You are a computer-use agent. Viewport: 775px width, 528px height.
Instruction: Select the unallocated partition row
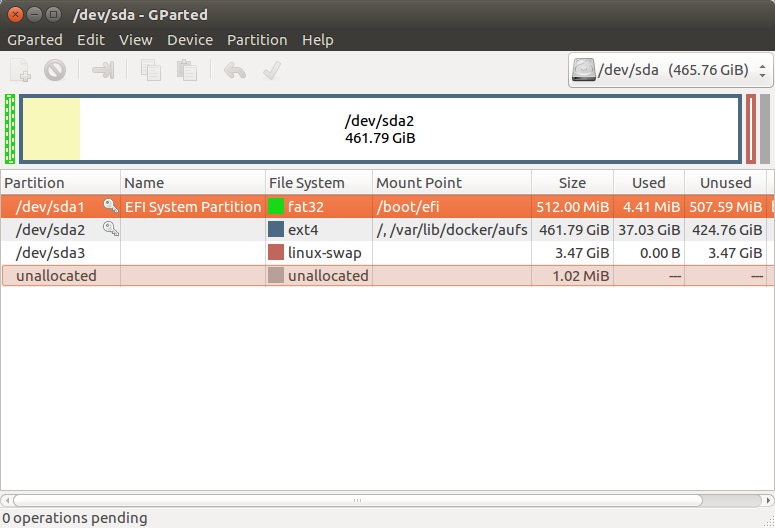coord(387,275)
